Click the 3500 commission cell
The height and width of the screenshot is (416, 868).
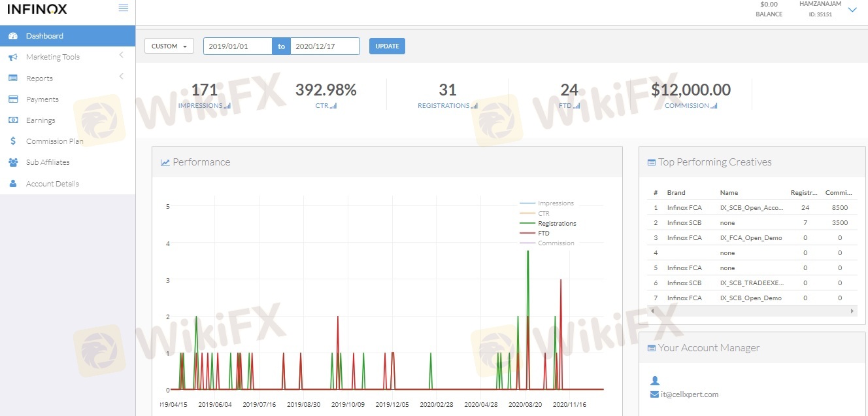click(840, 223)
